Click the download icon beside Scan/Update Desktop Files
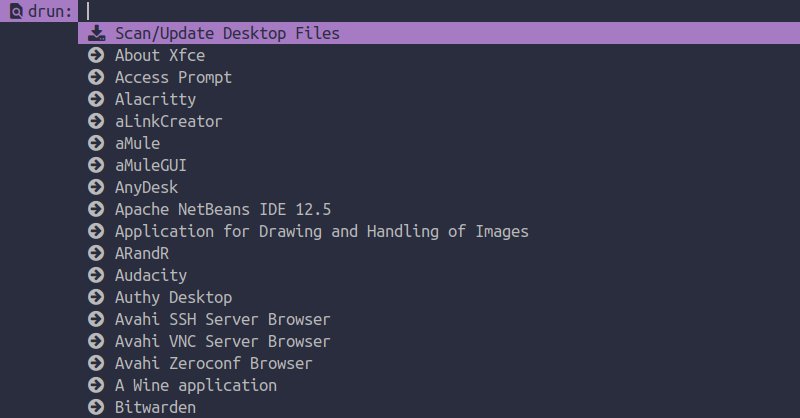Image resolution: width=800 pixels, height=418 pixels. [96, 33]
